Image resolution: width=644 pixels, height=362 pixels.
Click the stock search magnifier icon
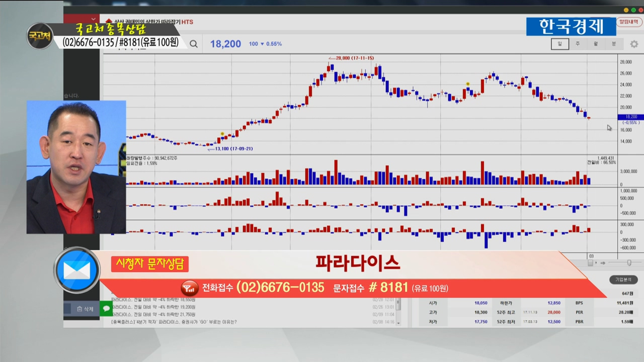(x=194, y=44)
